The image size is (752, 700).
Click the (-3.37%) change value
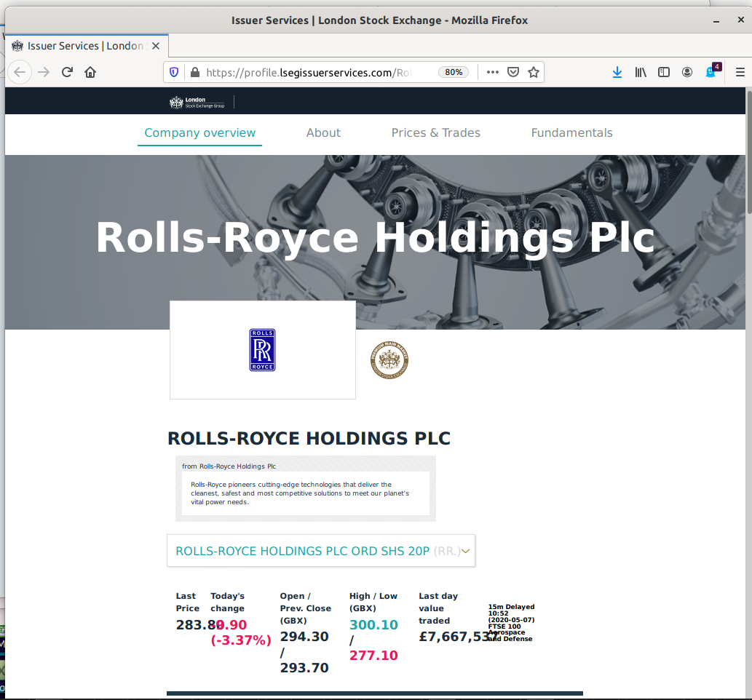(241, 640)
